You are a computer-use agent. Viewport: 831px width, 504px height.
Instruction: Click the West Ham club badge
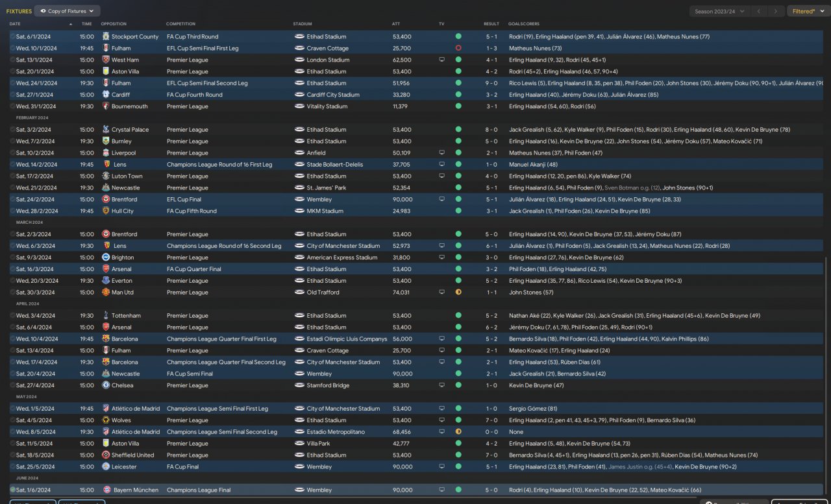click(106, 60)
